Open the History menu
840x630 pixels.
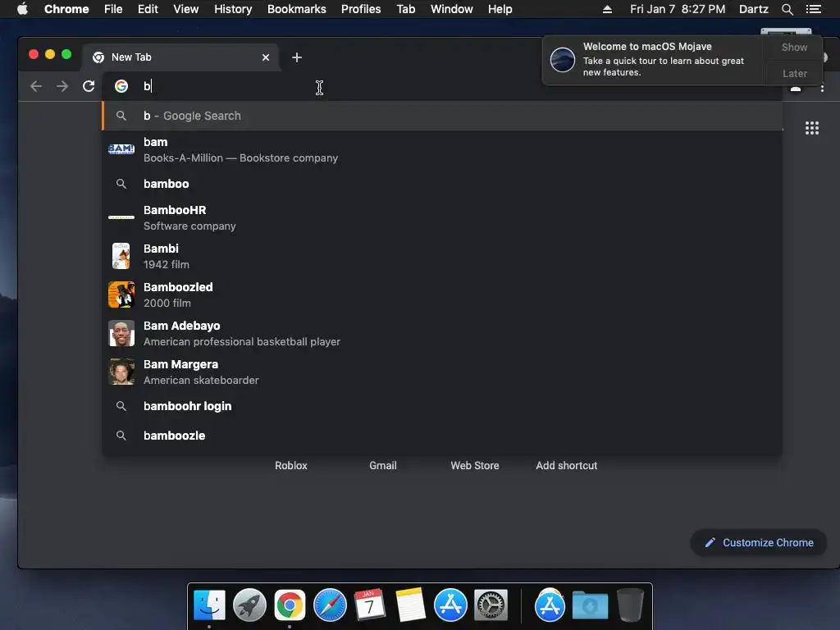(233, 9)
